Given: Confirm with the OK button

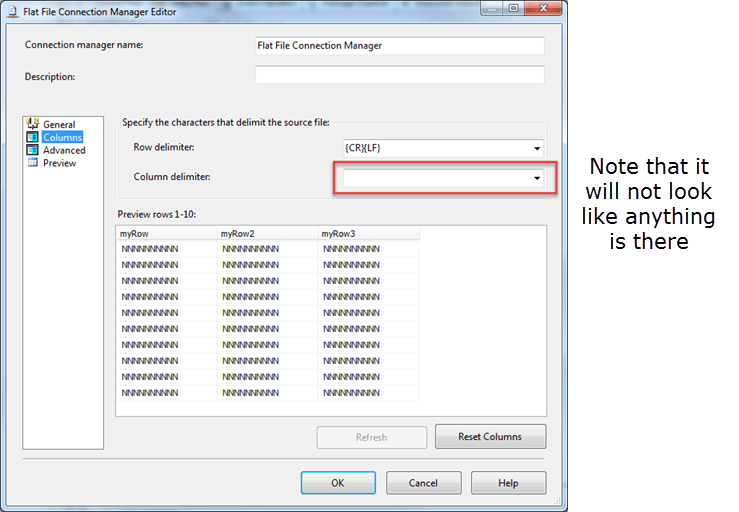Looking at the screenshot, I should (338, 483).
